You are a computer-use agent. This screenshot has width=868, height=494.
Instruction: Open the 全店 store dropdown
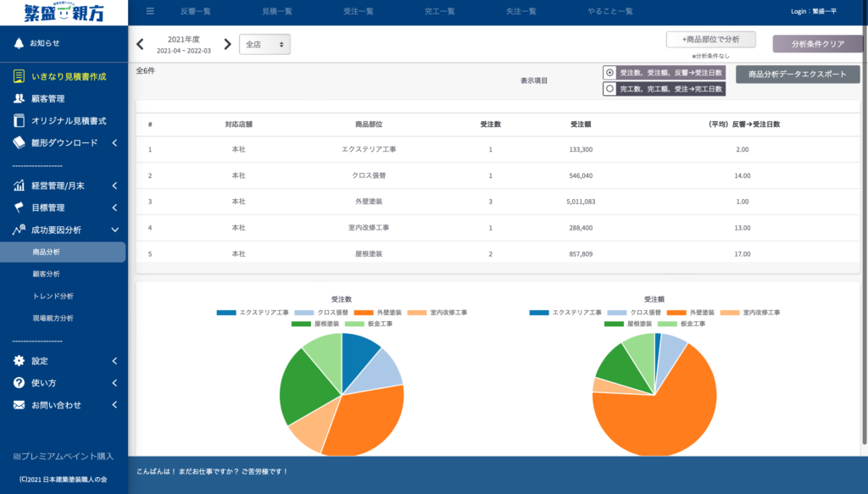click(x=264, y=44)
